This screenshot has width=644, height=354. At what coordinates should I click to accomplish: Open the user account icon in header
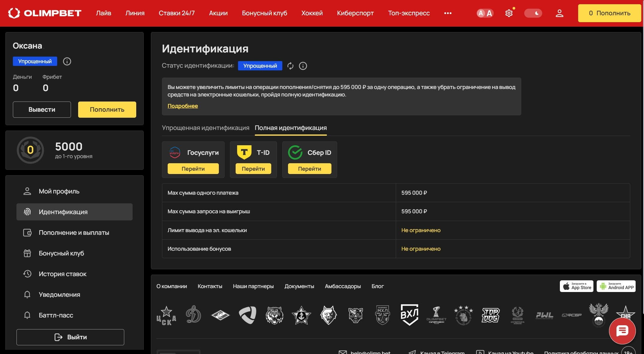click(x=560, y=13)
